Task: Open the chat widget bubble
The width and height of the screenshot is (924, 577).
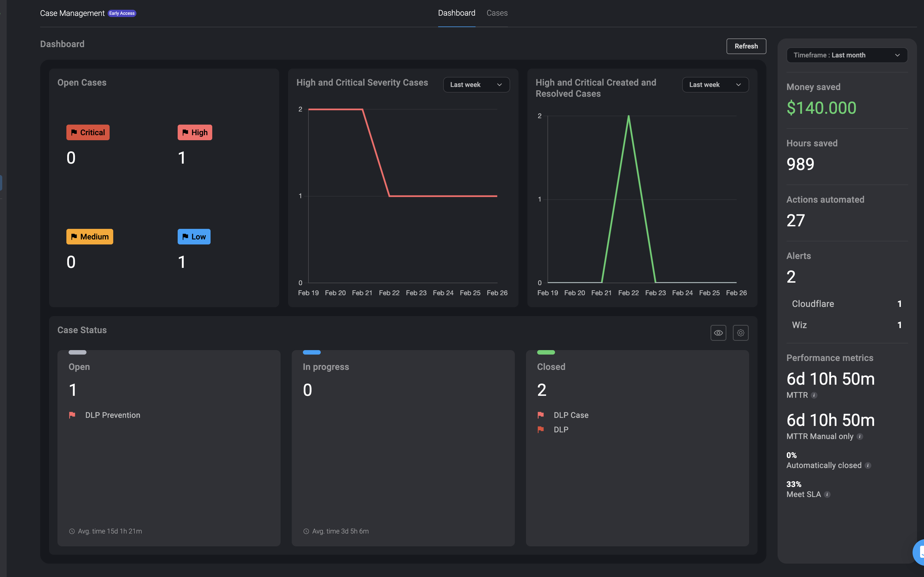Action: click(919, 552)
